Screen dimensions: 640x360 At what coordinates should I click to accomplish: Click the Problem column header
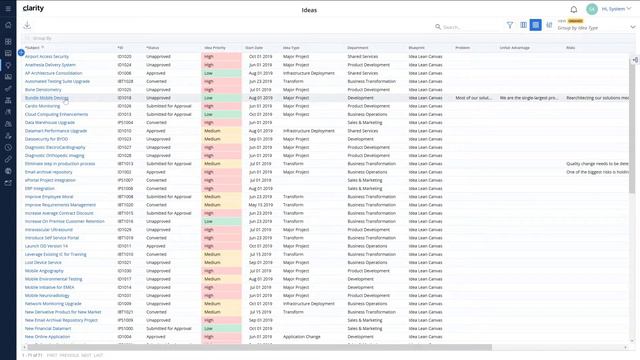pyautogui.click(x=462, y=48)
